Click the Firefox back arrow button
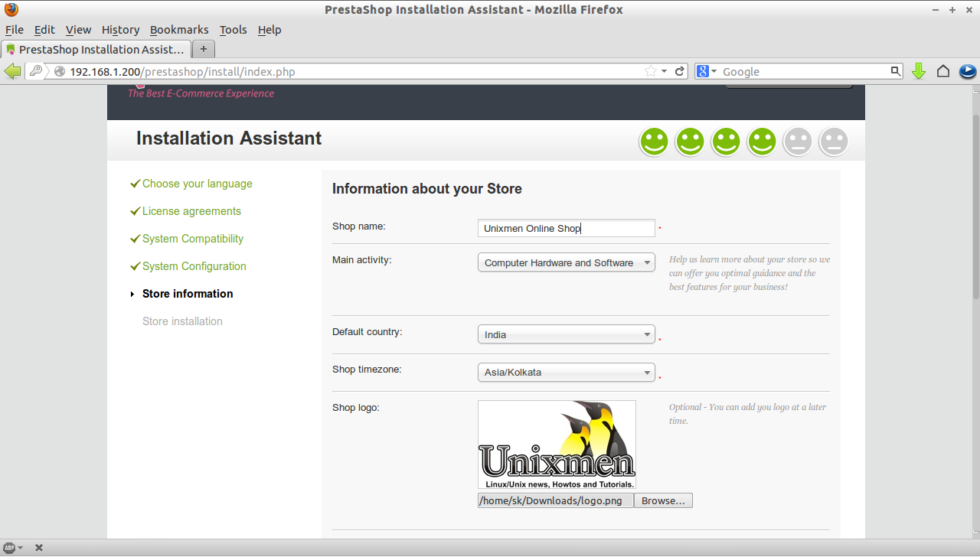Screen dimensions: 980x557 12,71
